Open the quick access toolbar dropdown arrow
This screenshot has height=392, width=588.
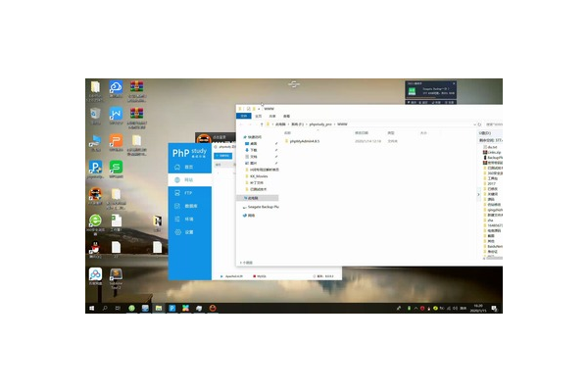coord(259,109)
